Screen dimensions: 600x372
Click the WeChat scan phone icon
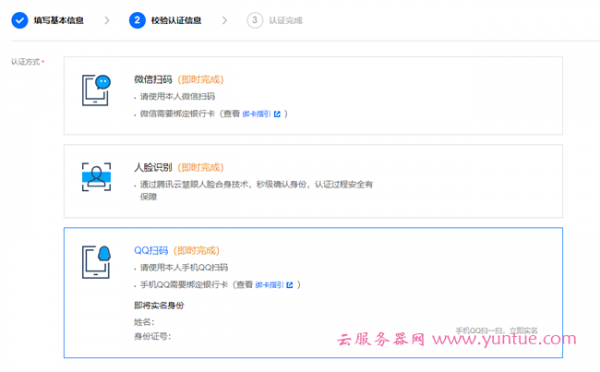[x=96, y=90]
